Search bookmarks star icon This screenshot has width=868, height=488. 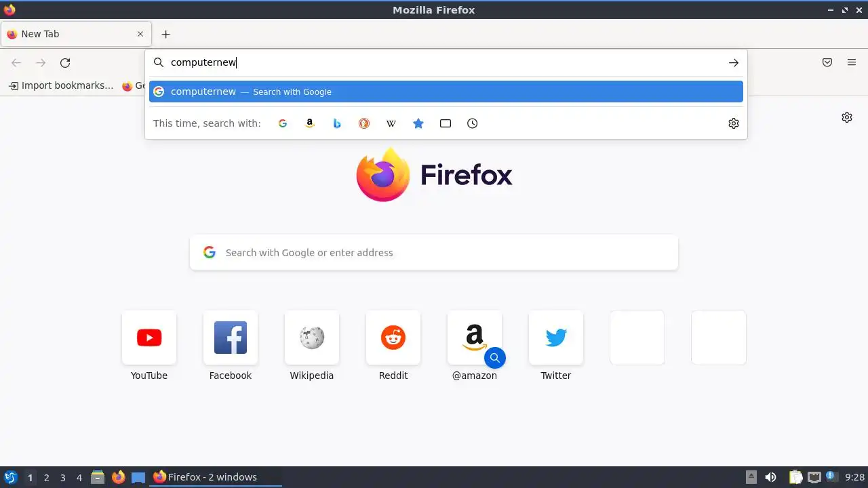(418, 123)
